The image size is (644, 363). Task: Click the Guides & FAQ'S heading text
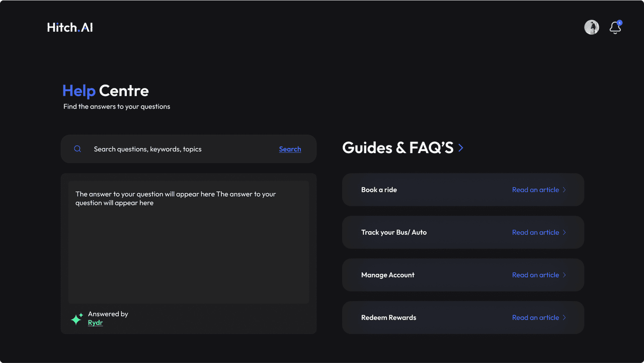click(x=397, y=148)
